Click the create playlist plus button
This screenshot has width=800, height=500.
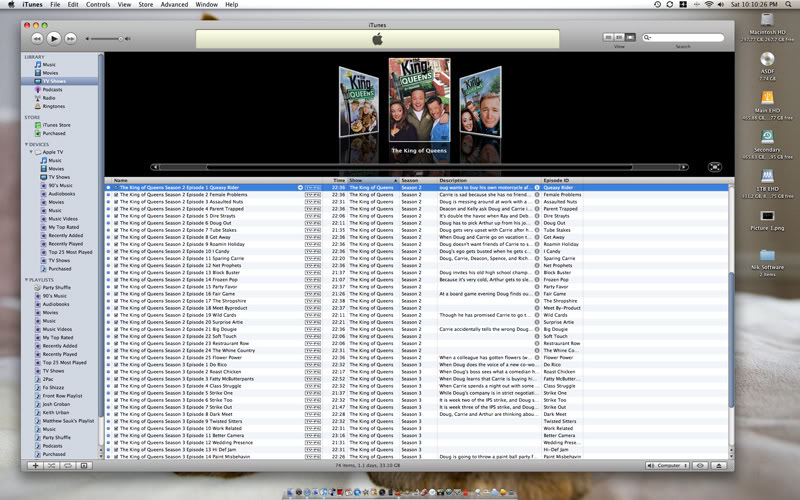coord(35,465)
